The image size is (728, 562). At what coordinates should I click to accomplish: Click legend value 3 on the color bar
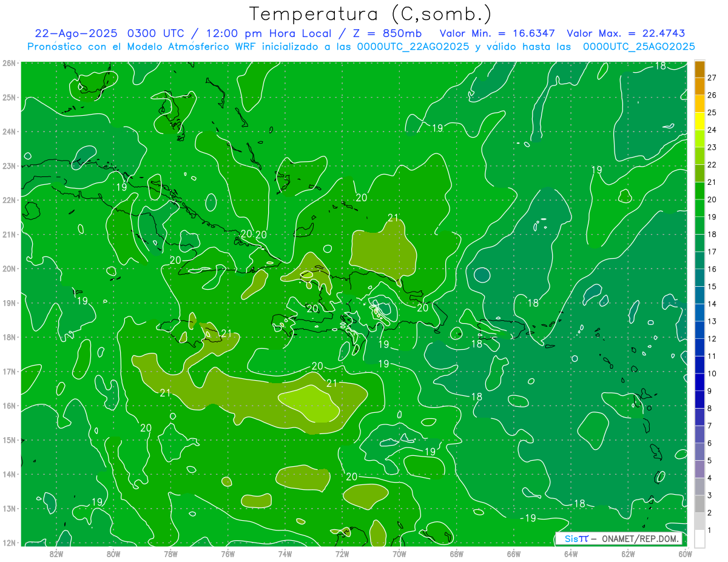point(710,495)
